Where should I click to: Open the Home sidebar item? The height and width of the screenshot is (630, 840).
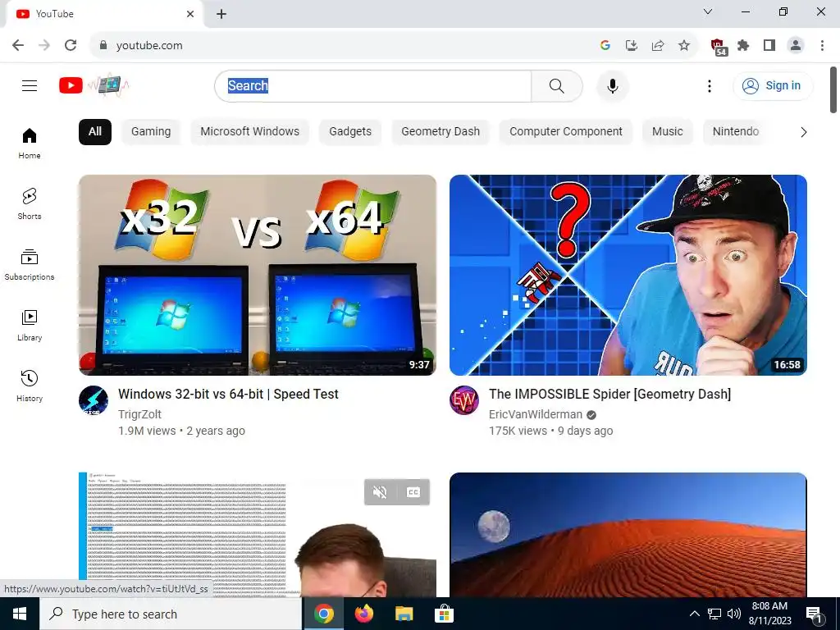30,144
